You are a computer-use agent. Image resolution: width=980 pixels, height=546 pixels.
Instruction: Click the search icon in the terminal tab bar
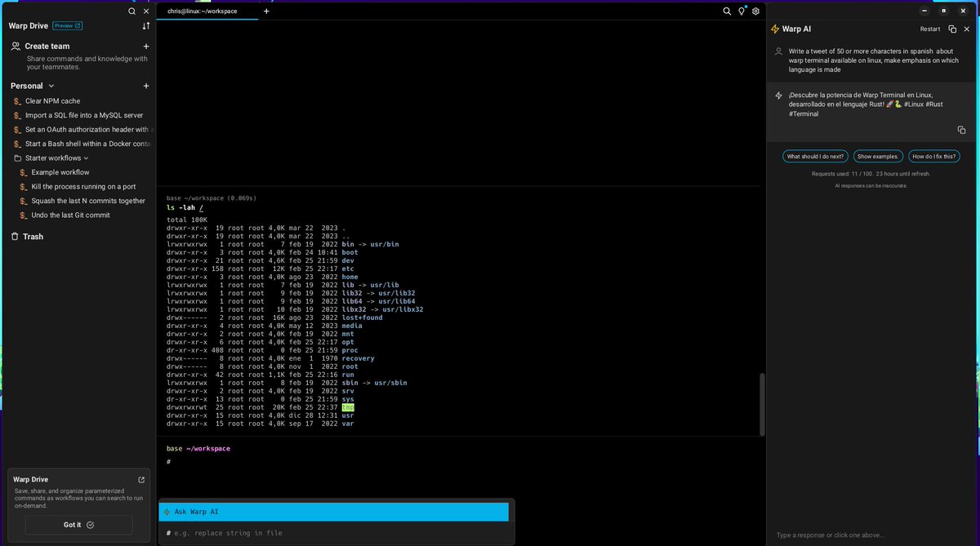click(x=726, y=11)
